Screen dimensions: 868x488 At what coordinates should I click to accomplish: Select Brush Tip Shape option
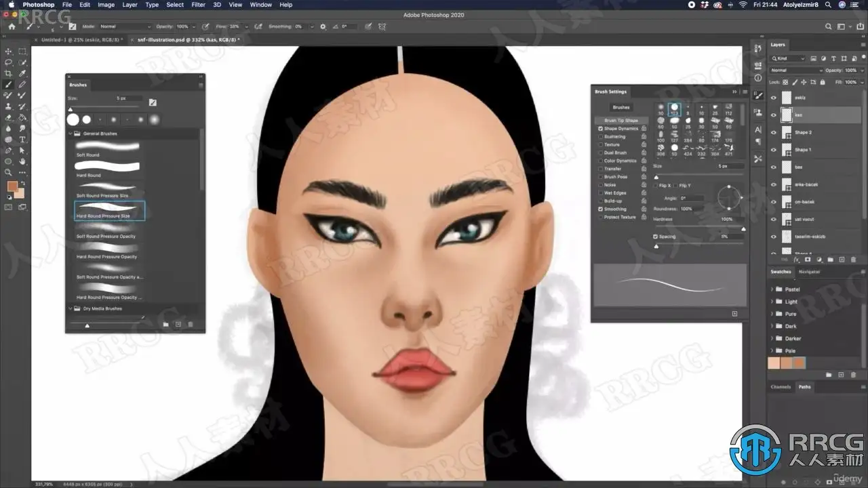point(621,121)
